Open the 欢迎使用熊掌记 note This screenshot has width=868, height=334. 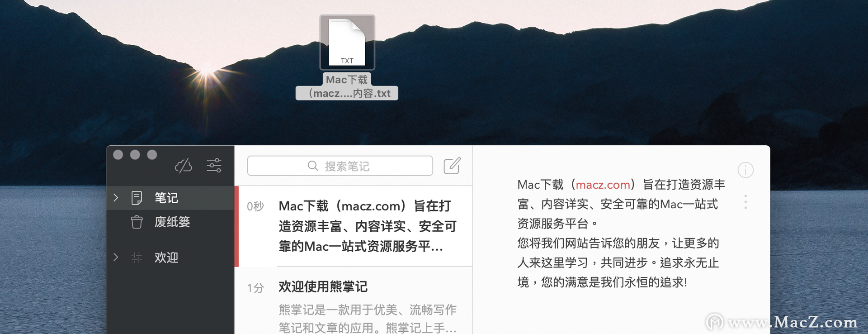(x=354, y=301)
